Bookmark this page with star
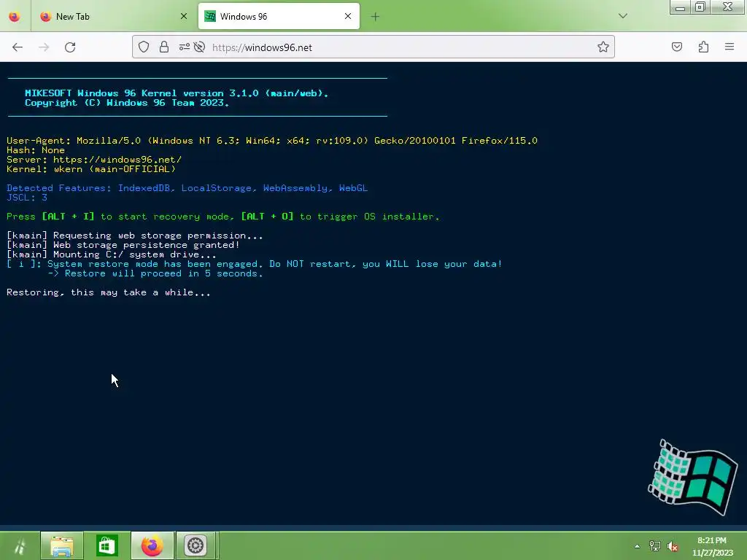Viewport: 747px width, 560px height. pyautogui.click(x=603, y=47)
